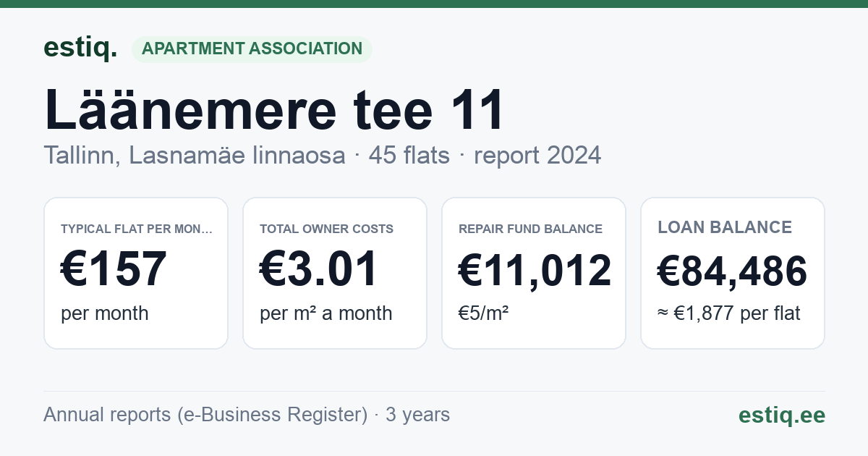Click the €157 value

coord(114,269)
